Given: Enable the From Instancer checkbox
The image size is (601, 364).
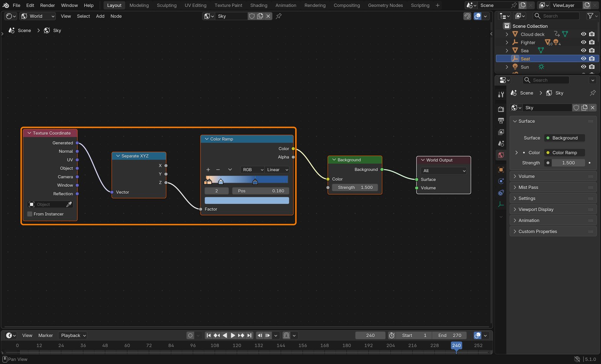Looking at the screenshot, I should tap(30, 214).
